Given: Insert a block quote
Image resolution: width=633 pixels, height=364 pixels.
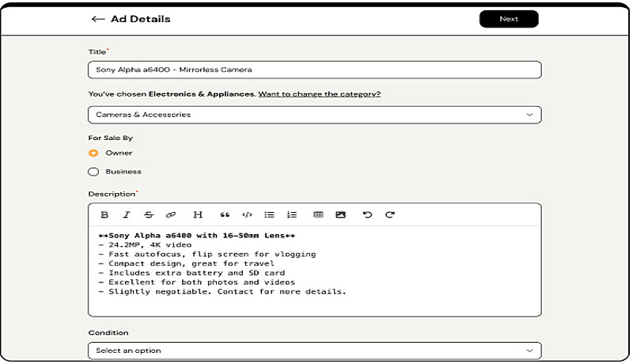Looking at the screenshot, I should point(225,214).
